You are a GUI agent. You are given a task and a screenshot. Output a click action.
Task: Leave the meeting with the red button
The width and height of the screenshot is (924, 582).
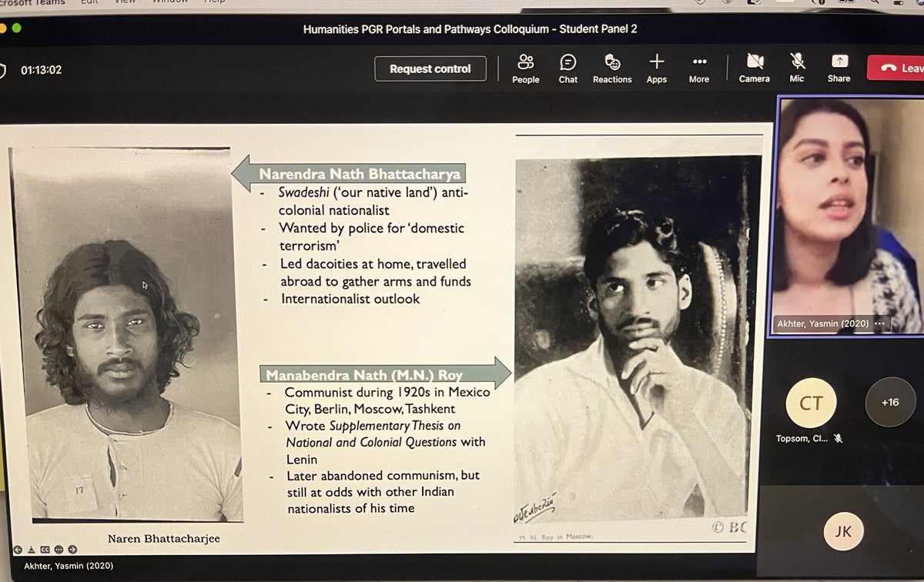[x=896, y=68]
